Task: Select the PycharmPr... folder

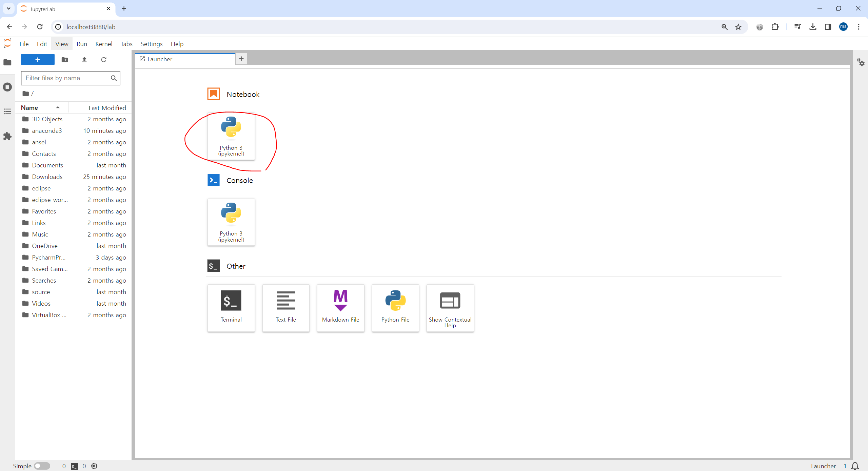Action: [74, 258]
